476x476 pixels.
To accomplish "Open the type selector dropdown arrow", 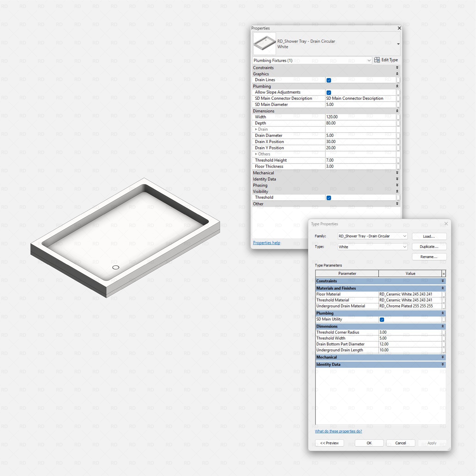I will click(x=398, y=44).
